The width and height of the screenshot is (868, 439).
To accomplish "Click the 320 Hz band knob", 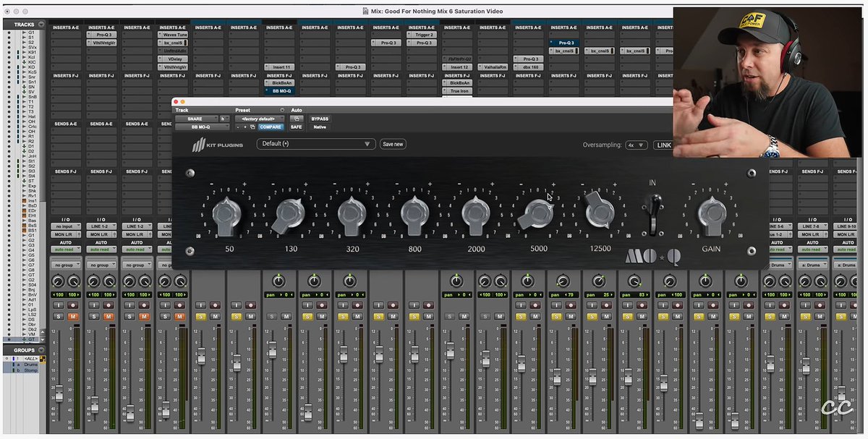I will click(x=351, y=215).
